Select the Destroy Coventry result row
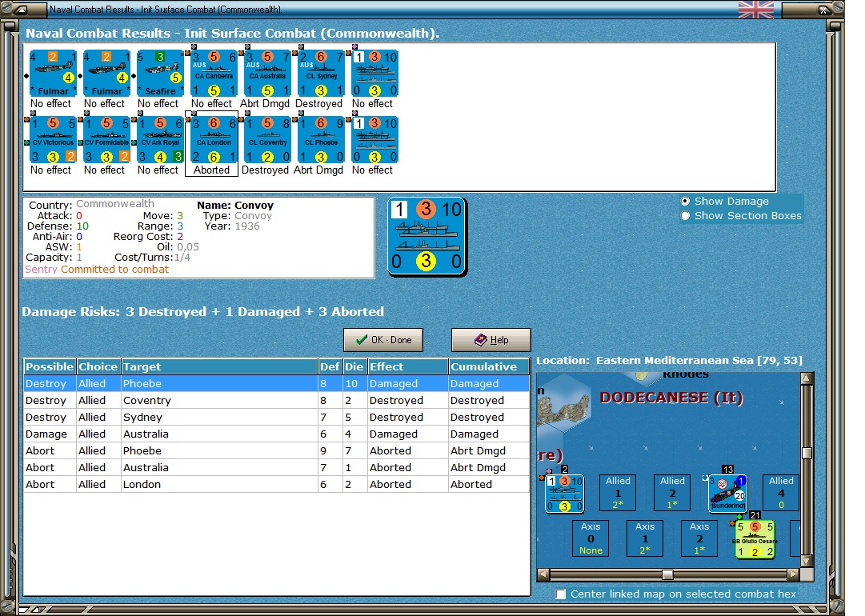The image size is (865, 616). click(x=276, y=400)
